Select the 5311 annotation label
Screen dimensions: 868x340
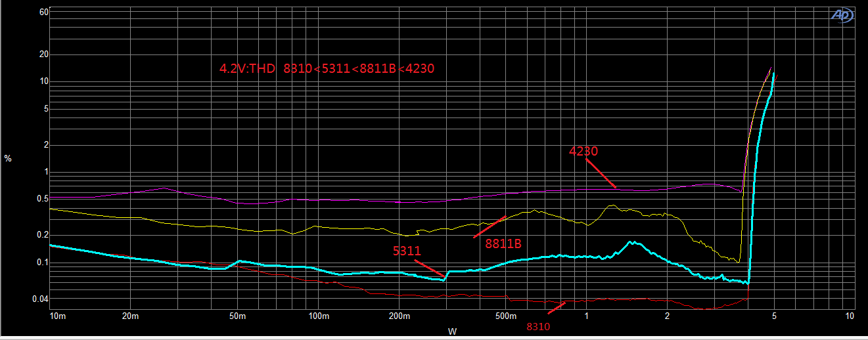(x=407, y=251)
